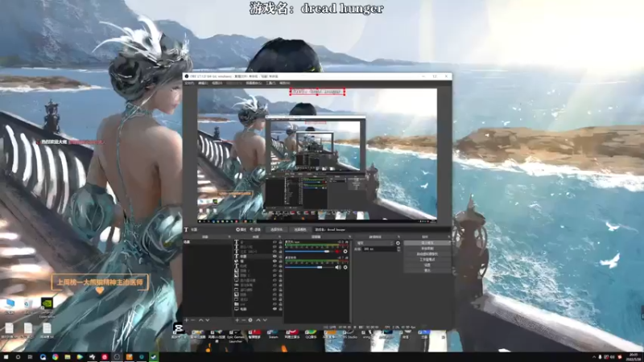
Task: Click the Select Color button in source toolbar
Action: (x=300, y=229)
